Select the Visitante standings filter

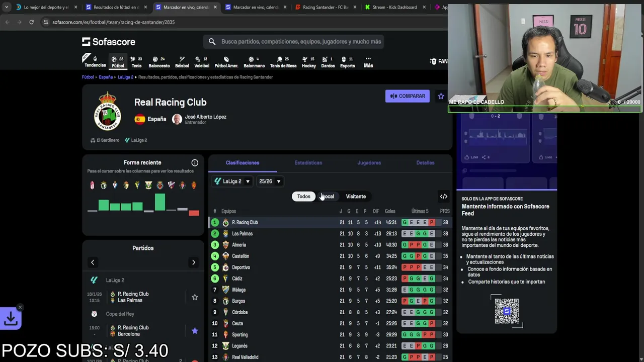coord(356,197)
